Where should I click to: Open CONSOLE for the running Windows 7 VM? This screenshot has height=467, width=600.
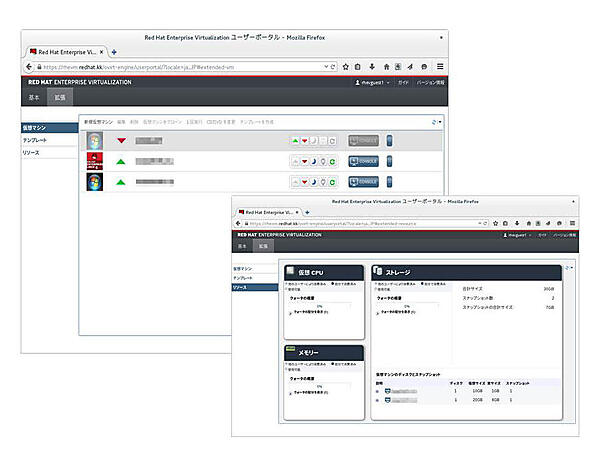click(x=364, y=182)
